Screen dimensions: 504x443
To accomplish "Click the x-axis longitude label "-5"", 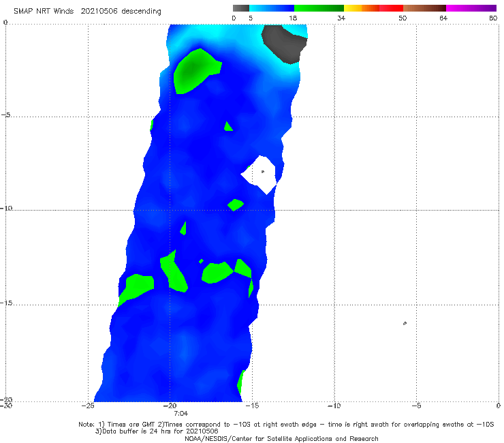I will (x=416, y=406).
